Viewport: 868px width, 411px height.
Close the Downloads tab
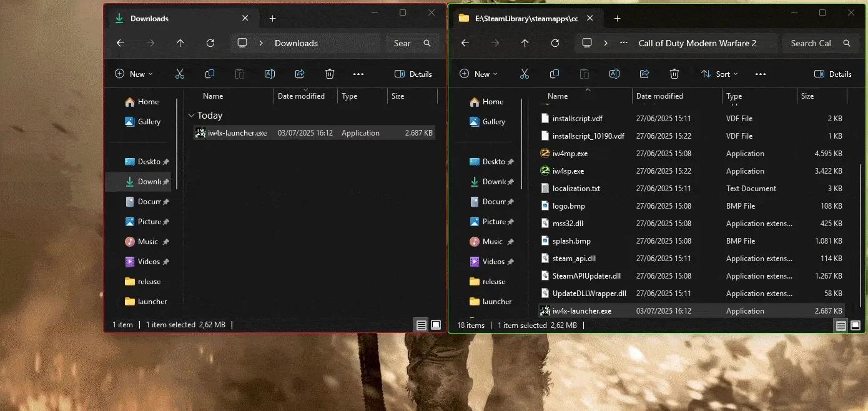[x=245, y=19]
